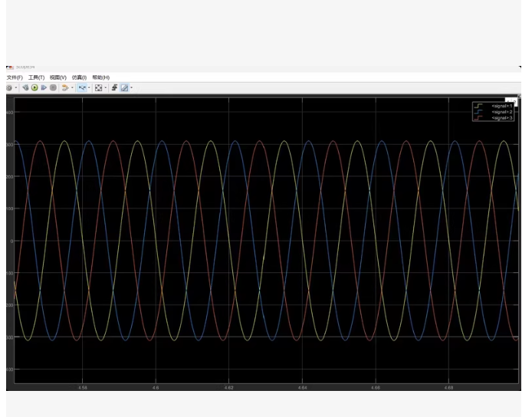
Task: Expand the configuration gear dropdown arrow
Action: point(16,88)
